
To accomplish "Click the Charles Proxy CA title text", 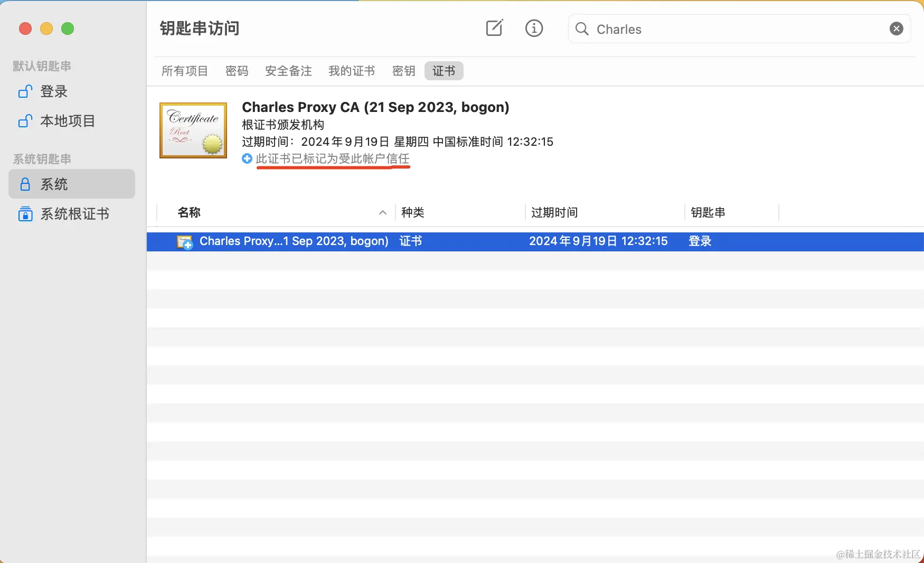I will [x=375, y=107].
